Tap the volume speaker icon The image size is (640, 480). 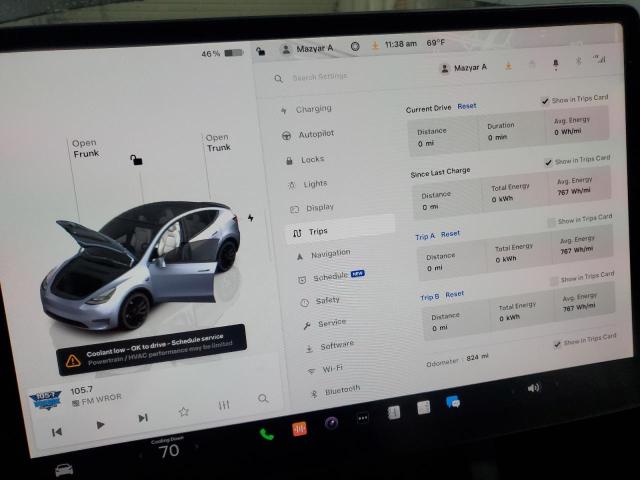(x=533, y=388)
